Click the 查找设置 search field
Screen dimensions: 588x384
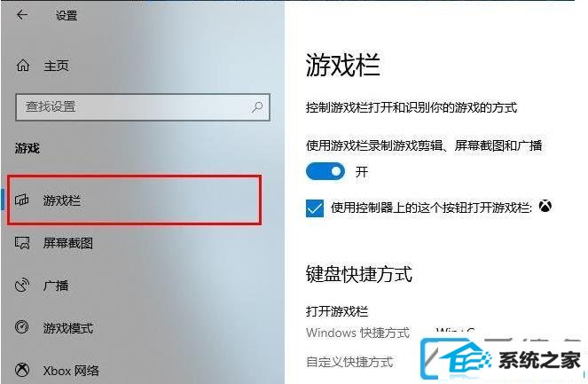coord(143,107)
